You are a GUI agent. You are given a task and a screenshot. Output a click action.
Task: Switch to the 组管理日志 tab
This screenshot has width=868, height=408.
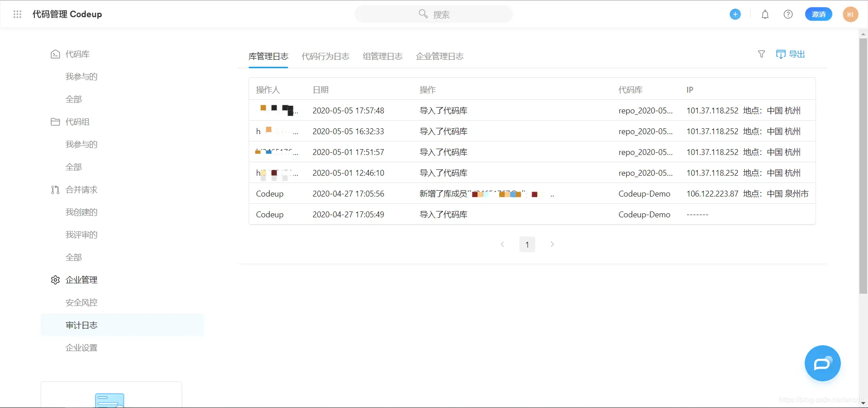(x=382, y=56)
